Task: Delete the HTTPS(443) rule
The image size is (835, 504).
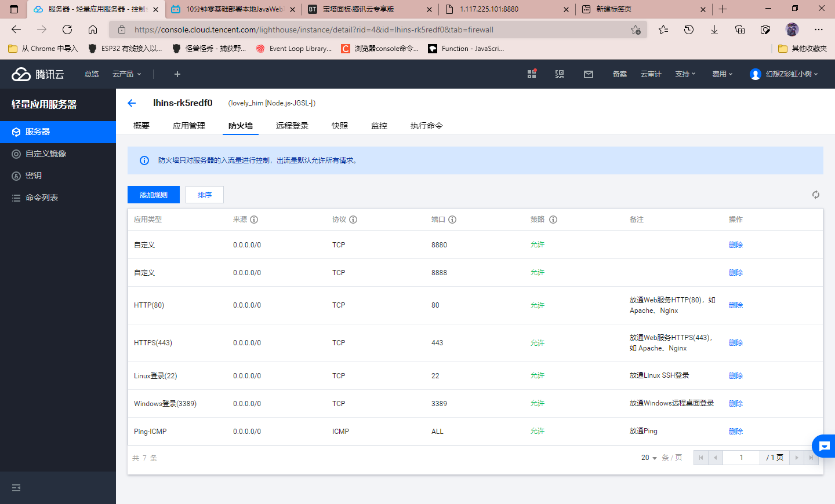Action: [736, 342]
